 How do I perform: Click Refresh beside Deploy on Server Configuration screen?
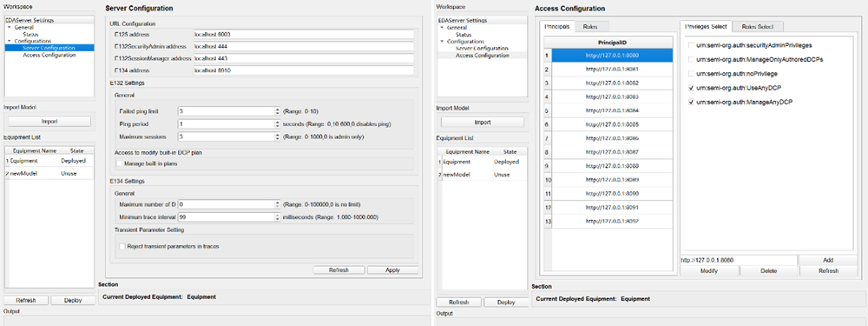point(26,301)
